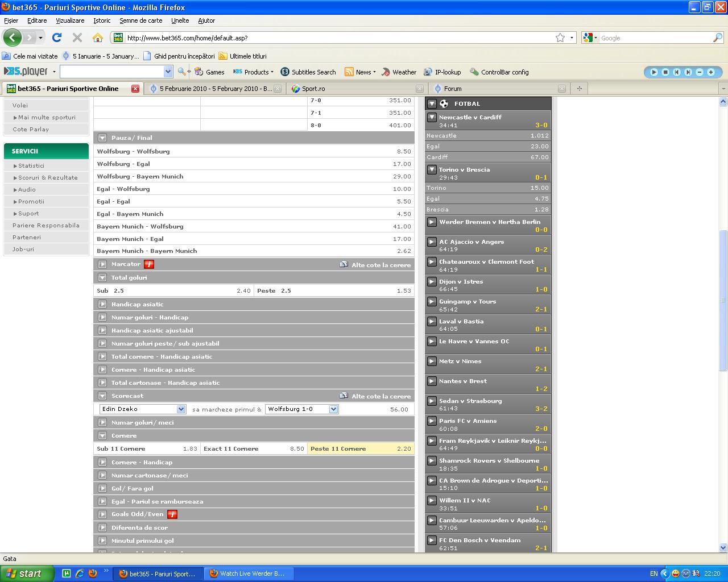The width and height of the screenshot is (728, 582).
Task: Click the EN language indicator in tray
Action: coord(654,573)
